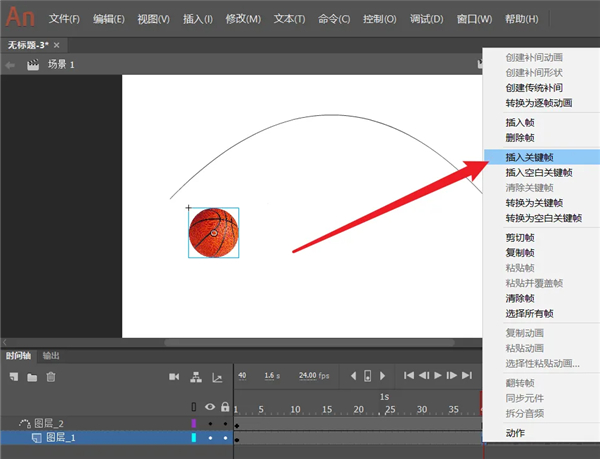Select 创建传统补间 in the context menu
Viewport: 600px width, 459px height.
(533, 87)
